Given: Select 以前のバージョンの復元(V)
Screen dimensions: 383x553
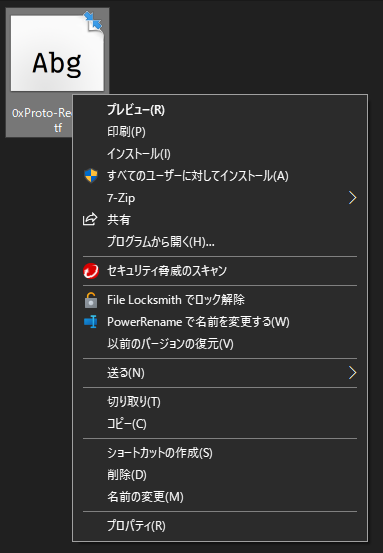Looking at the screenshot, I should (x=220, y=344).
